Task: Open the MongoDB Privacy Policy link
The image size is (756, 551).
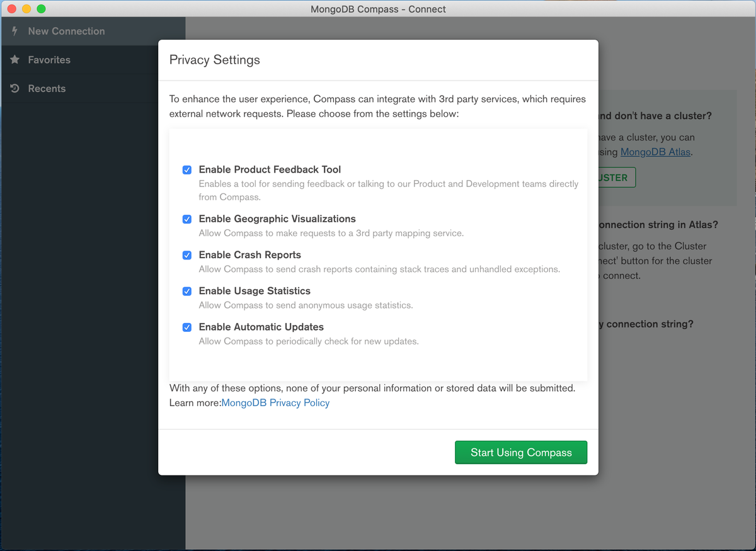Action: 275,402
